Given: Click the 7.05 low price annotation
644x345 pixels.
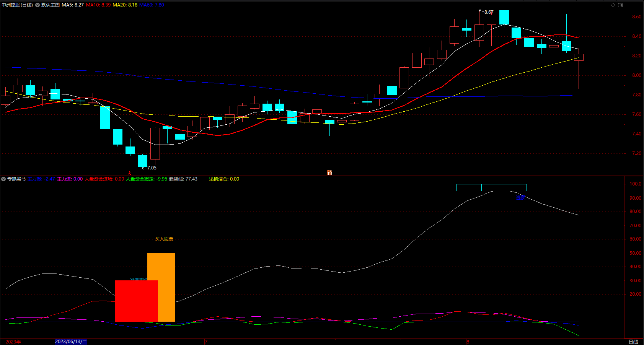Looking at the screenshot, I should (x=152, y=168).
